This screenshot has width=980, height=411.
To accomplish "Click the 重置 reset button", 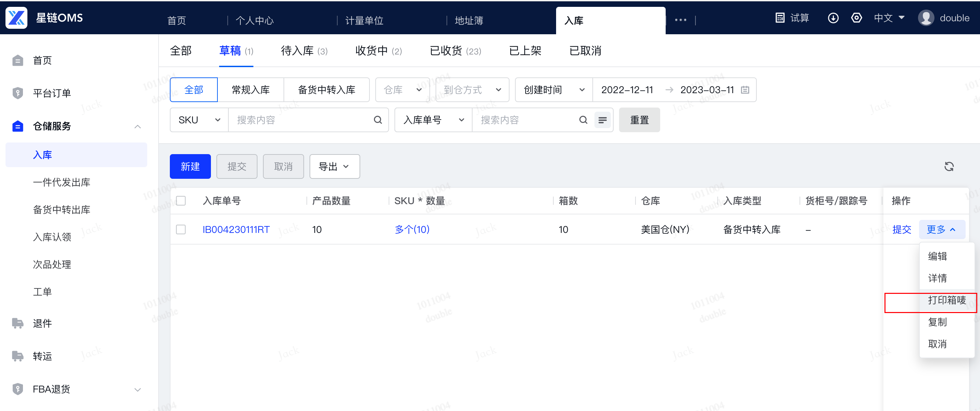I will click(x=640, y=120).
